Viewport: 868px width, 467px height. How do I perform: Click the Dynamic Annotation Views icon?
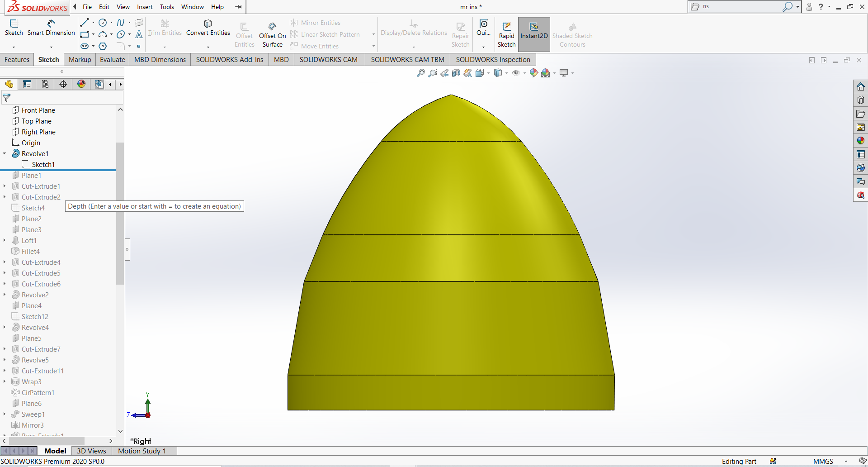468,73
